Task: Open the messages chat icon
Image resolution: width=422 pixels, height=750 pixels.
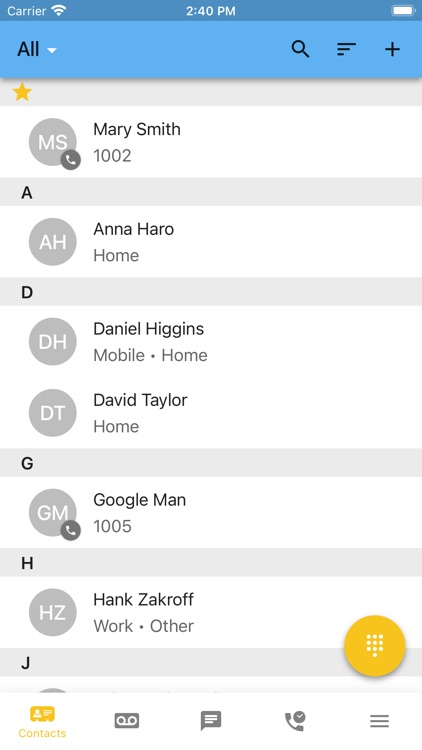Action: 211,720
